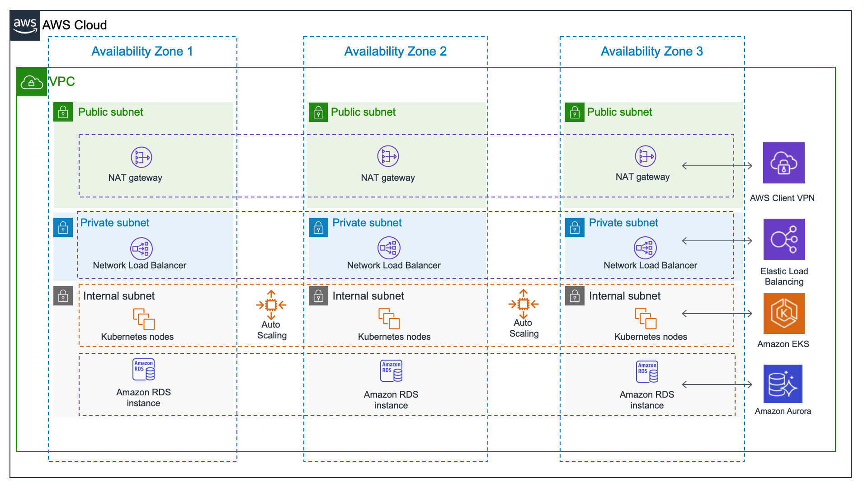The image size is (868, 488).
Task: Click Network Load Balancer icon in Zone 2
Action: (389, 248)
